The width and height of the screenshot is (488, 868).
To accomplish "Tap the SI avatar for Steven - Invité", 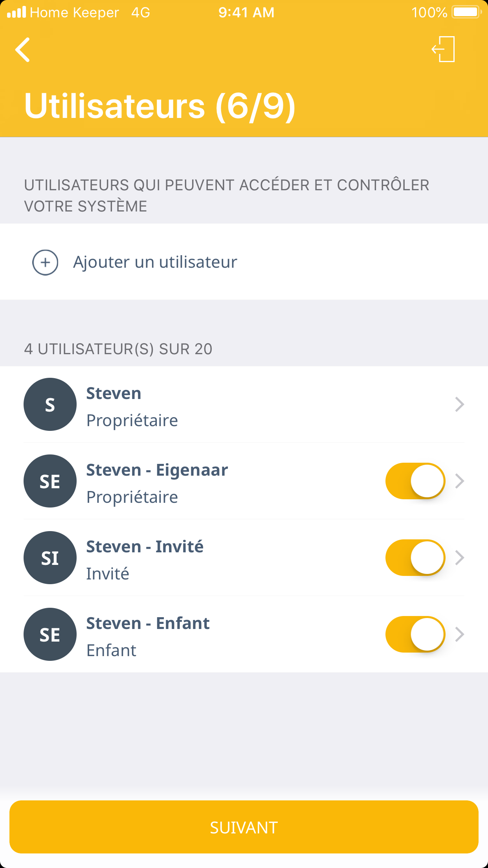I will coord(50,558).
